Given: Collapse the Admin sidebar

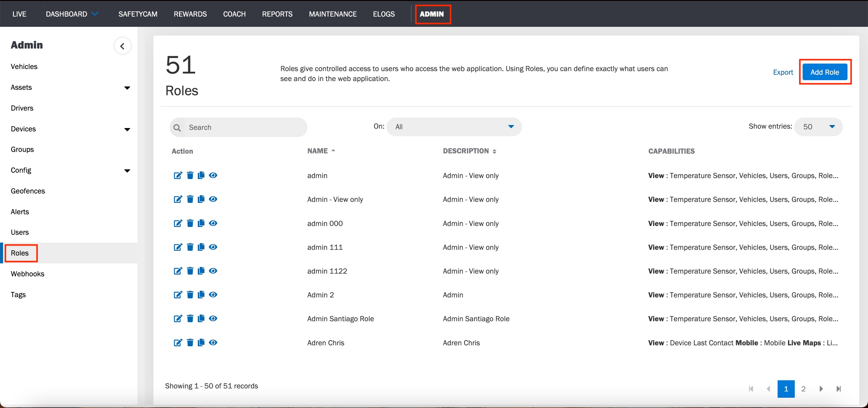Looking at the screenshot, I should click(122, 46).
